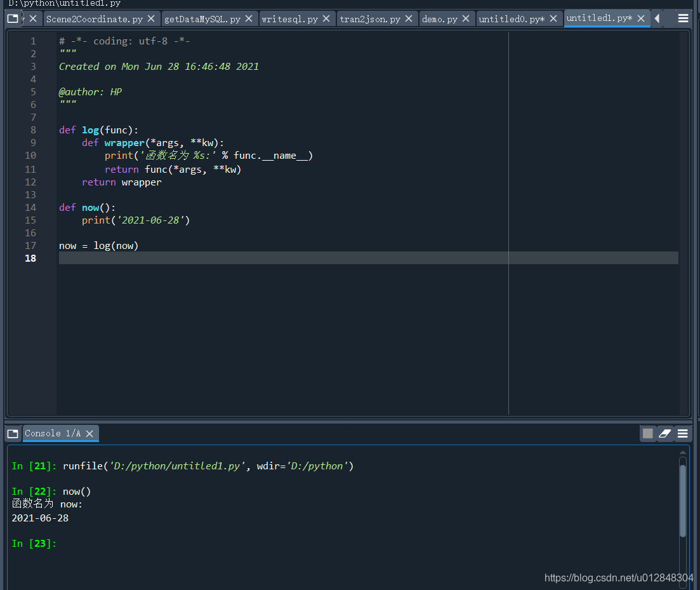
Task: Close the writesql.py tab
Action: coord(326,19)
